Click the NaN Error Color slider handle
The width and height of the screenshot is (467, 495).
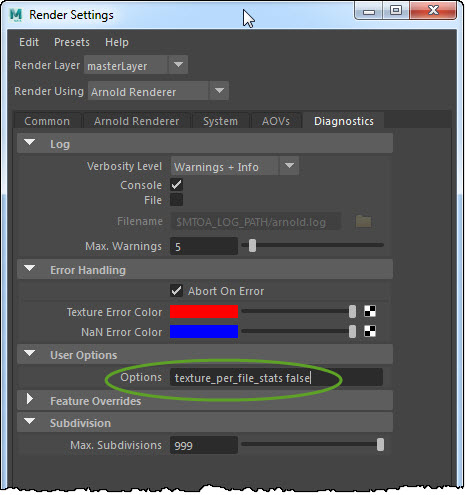tap(352, 331)
